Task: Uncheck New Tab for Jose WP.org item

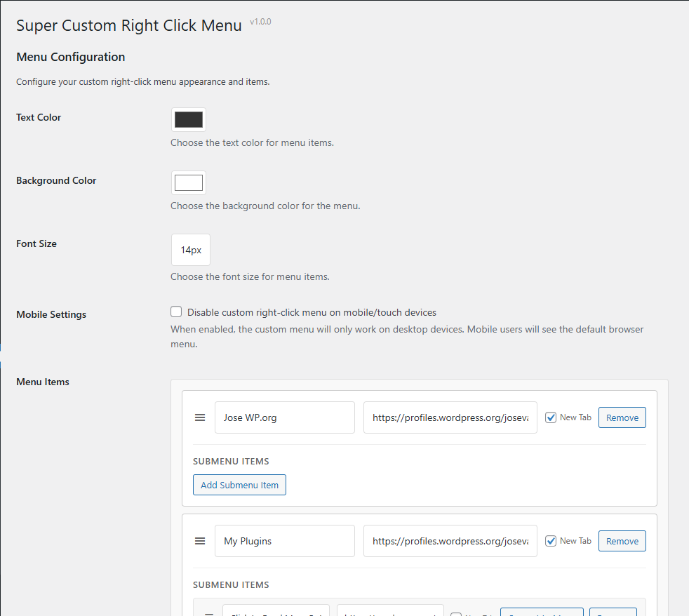Action: click(x=551, y=417)
